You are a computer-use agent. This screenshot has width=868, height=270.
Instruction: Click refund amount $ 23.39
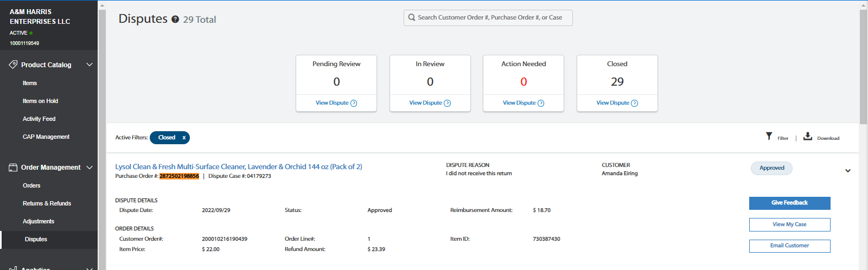pyautogui.click(x=376, y=249)
